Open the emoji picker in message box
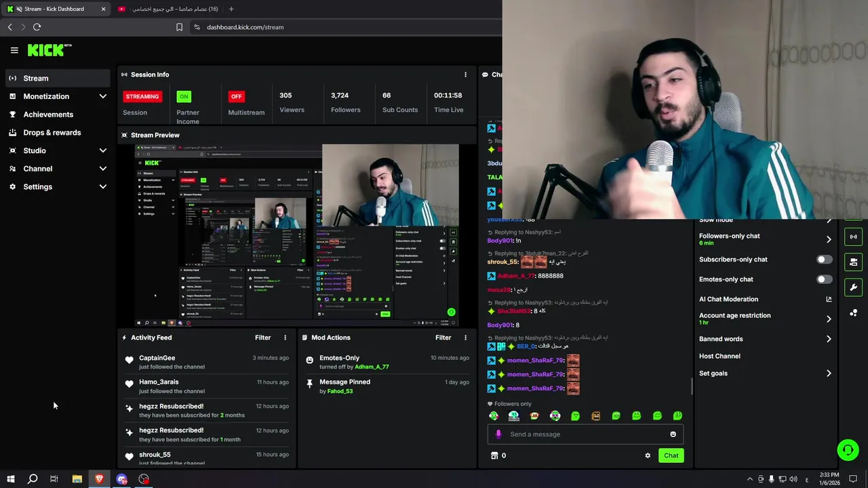This screenshot has width=868, height=488. point(673,434)
